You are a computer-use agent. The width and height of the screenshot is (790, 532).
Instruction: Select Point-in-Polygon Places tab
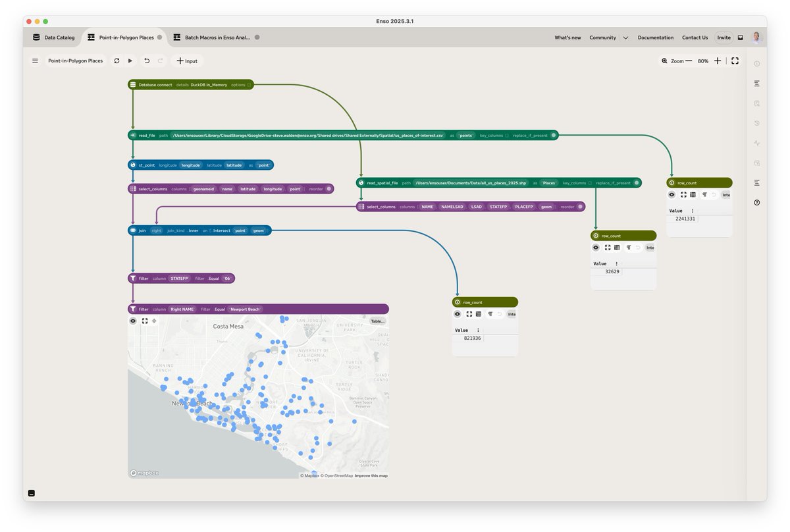coord(126,38)
